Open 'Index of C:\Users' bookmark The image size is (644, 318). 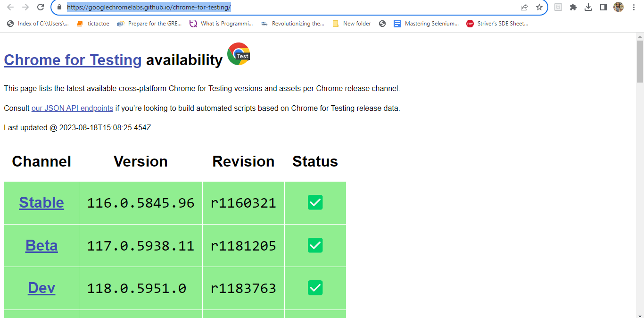pyautogui.click(x=38, y=24)
